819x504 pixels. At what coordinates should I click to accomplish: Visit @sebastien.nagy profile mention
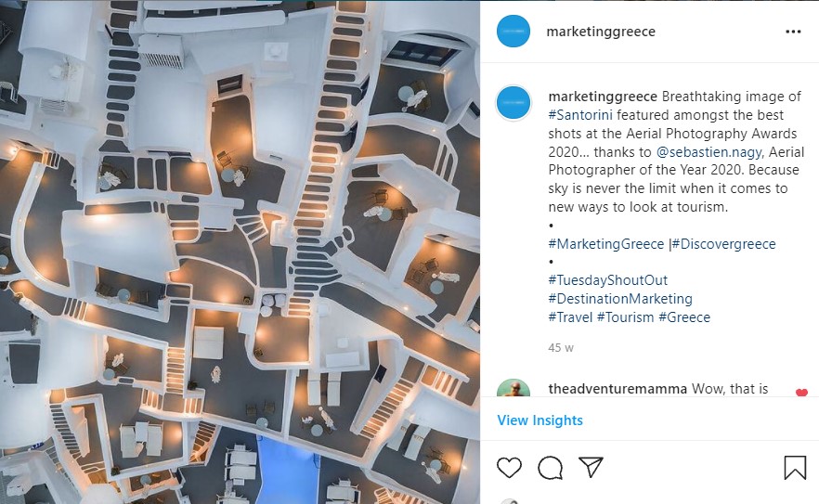(709, 152)
